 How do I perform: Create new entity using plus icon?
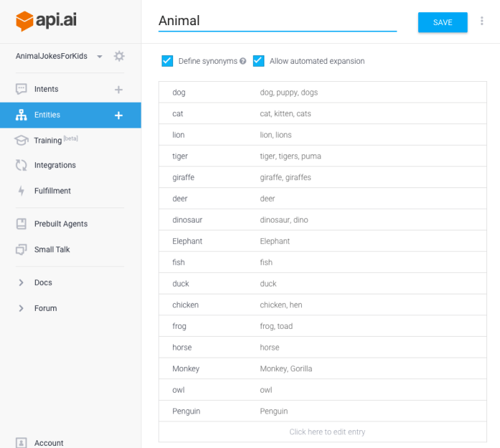[x=119, y=115]
